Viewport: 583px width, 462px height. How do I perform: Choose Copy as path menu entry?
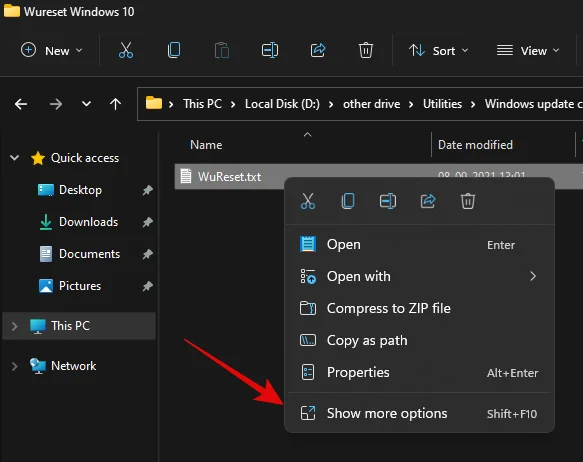[419, 340]
